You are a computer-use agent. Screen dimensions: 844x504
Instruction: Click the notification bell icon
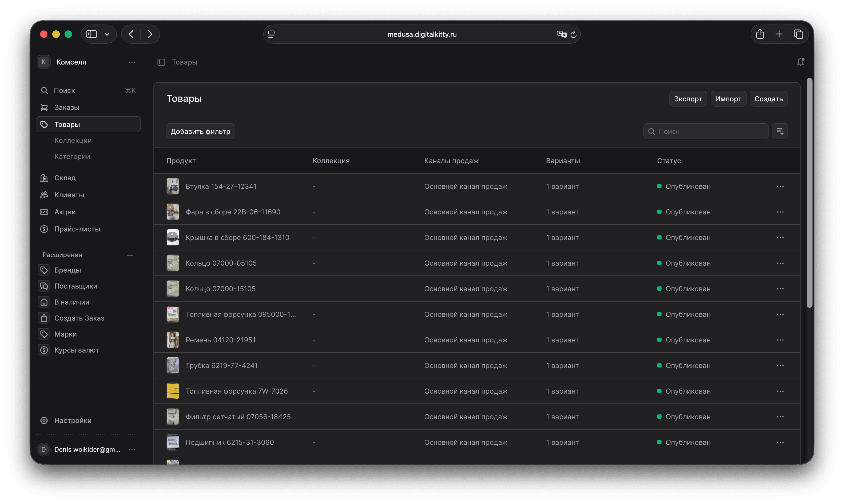801,62
